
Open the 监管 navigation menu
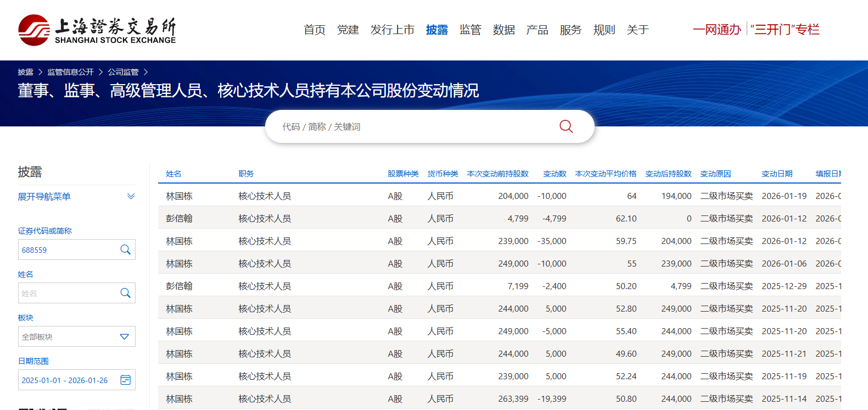(470, 30)
